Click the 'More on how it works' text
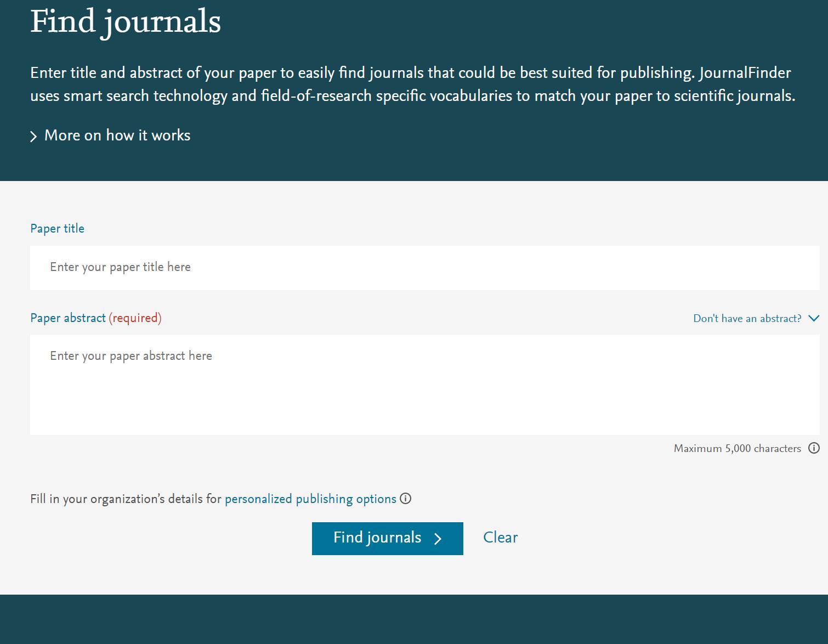This screenshot has width=828, height=644. (117, 135)
